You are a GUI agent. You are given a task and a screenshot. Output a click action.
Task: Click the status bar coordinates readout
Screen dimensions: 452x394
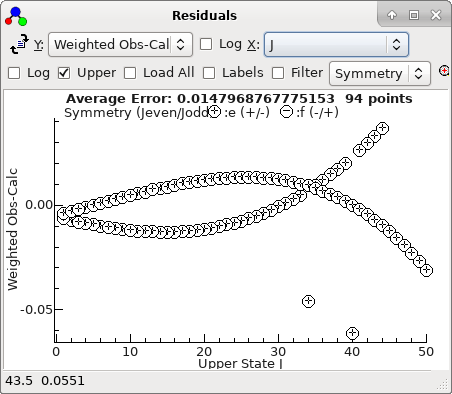(x=45, y=381)
